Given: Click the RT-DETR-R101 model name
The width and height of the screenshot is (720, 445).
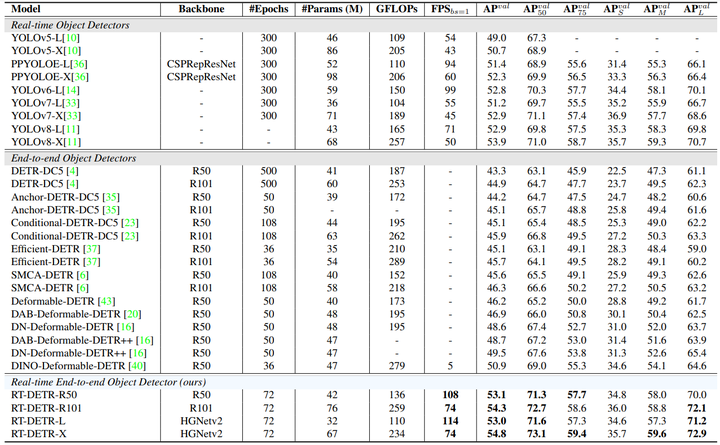Looking at the screenshot, I should pos(46,408).
